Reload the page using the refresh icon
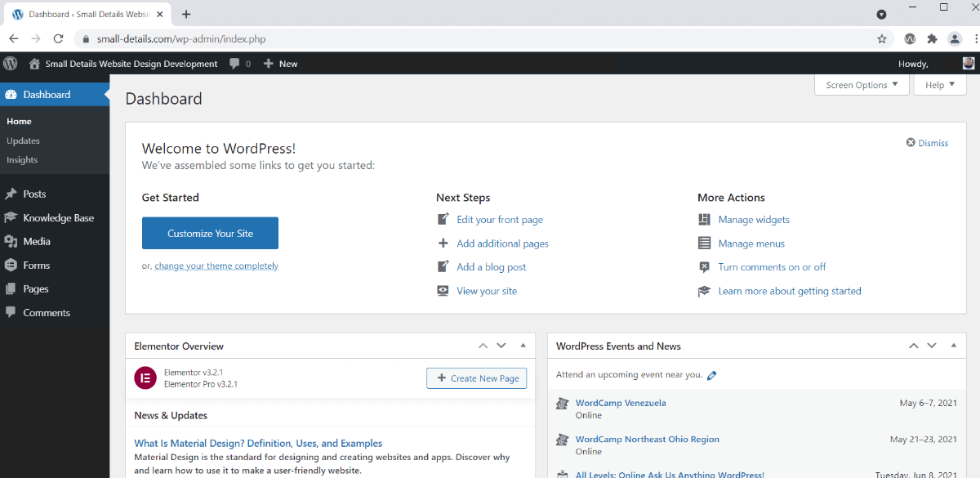 click(58, 38)
